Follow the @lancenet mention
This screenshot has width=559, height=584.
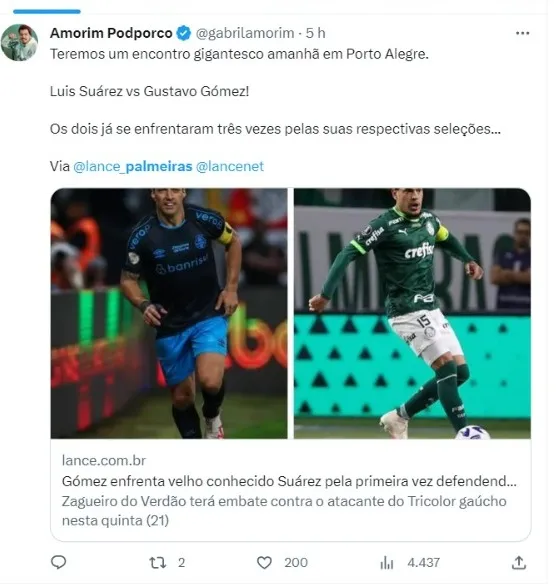pos(230,166)
